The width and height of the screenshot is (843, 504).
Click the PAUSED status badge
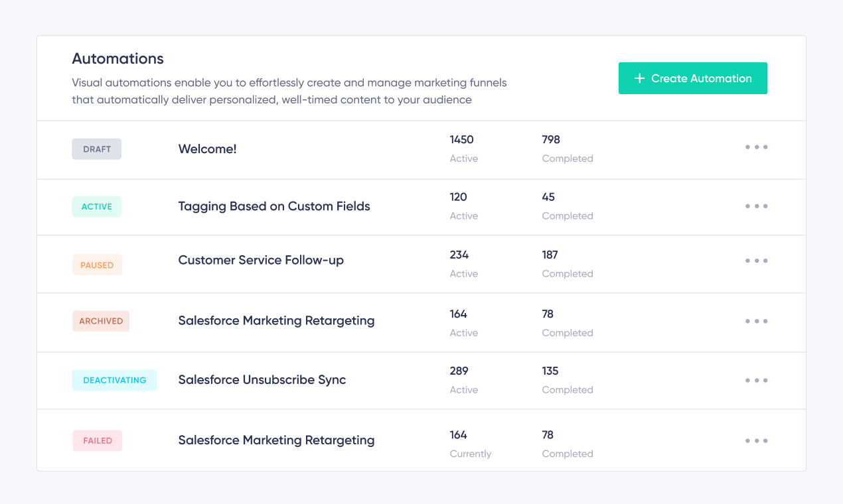click(x=97, y=265)
